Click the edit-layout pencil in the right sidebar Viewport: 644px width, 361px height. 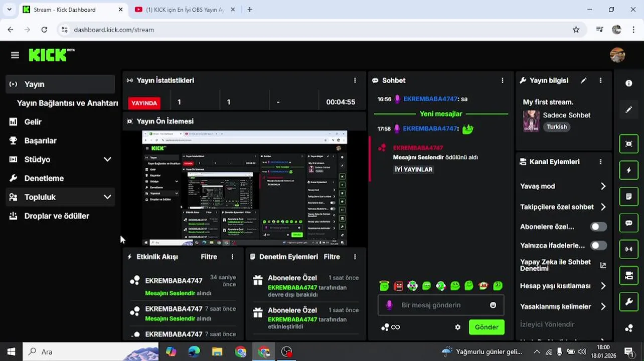coord(629,110)
